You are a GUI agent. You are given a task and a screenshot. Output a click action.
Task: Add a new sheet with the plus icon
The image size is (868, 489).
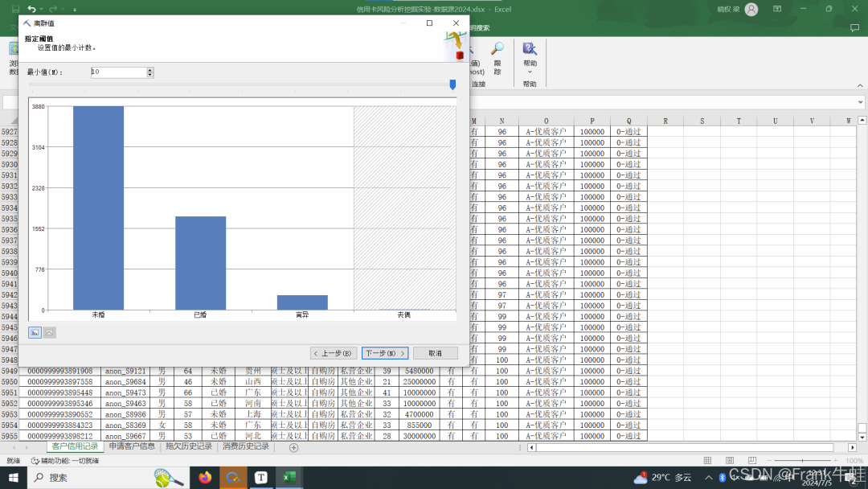point(293,447)
